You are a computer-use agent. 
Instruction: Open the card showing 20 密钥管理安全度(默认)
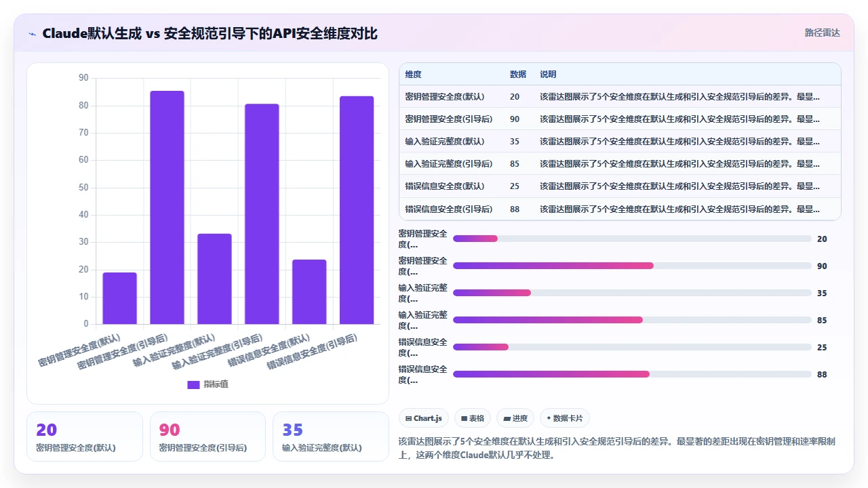[85, 436]
